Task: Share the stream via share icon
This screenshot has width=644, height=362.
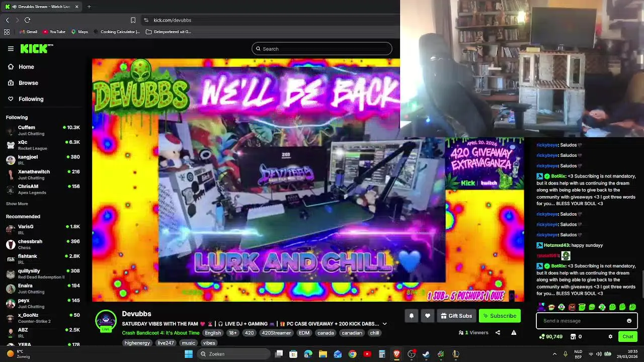Action: click(x=498, y=332)
